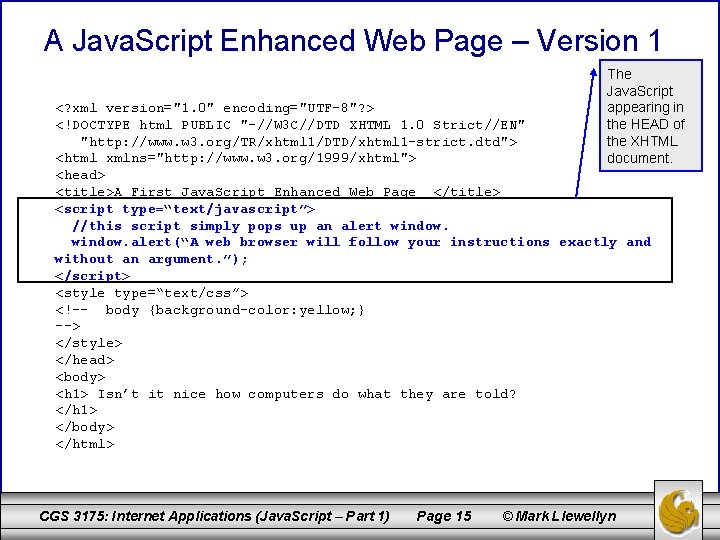Click the '<script type="text/javascript">' line
The height and width of the screenshot is (540, 720).
185,209
